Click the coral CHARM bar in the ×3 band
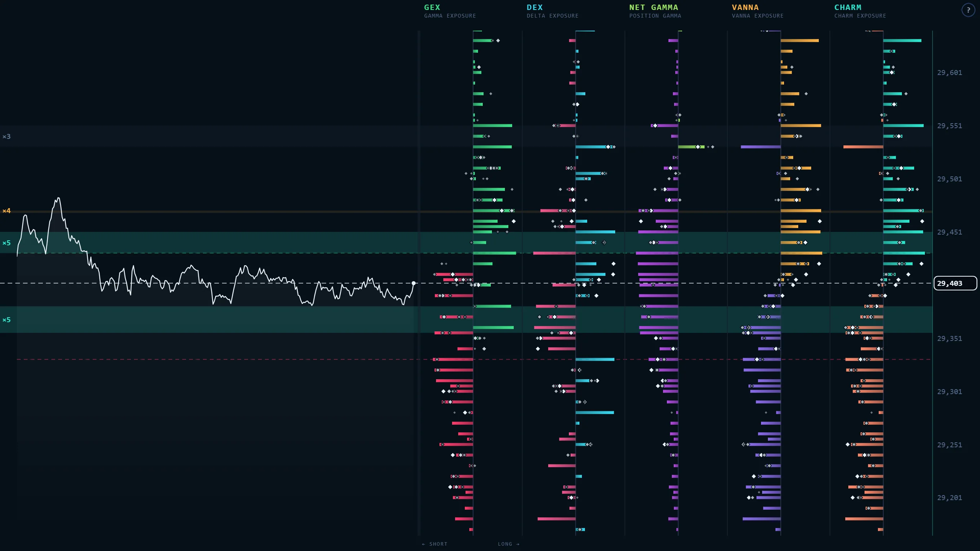This screenshot has width=980, height=551. 863,147
